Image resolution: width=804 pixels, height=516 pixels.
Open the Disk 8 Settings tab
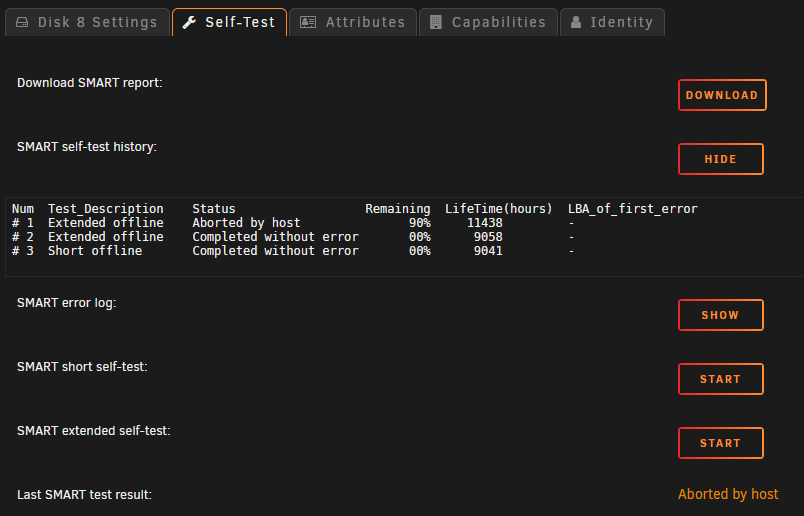pyautogui.click(x=87, y=22)
